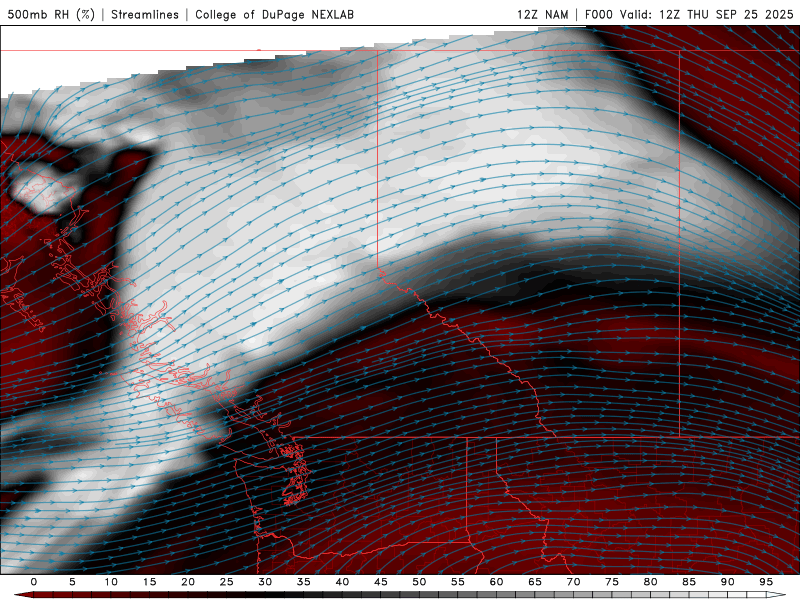Click the "500mb RH (%)" title text
Screen dimensions: 800x600
[x=52, y=14]
